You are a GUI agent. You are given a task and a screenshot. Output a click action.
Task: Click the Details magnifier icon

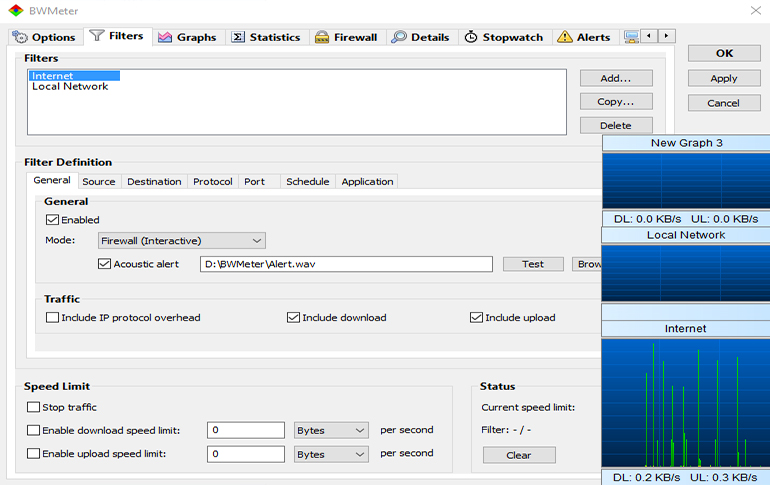coord(399,37)
